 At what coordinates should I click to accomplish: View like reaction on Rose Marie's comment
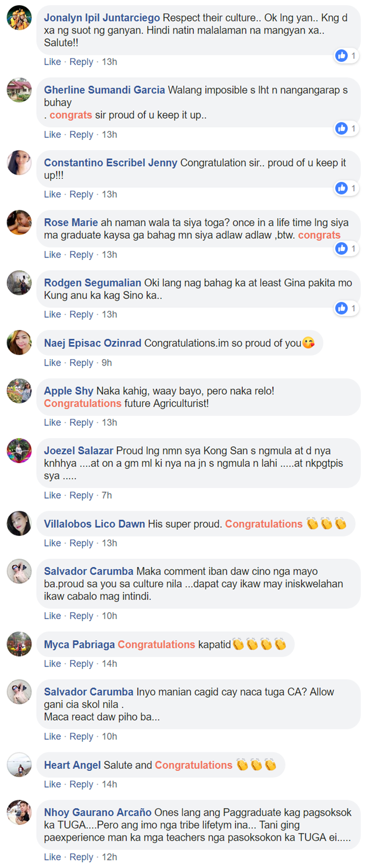341,248
